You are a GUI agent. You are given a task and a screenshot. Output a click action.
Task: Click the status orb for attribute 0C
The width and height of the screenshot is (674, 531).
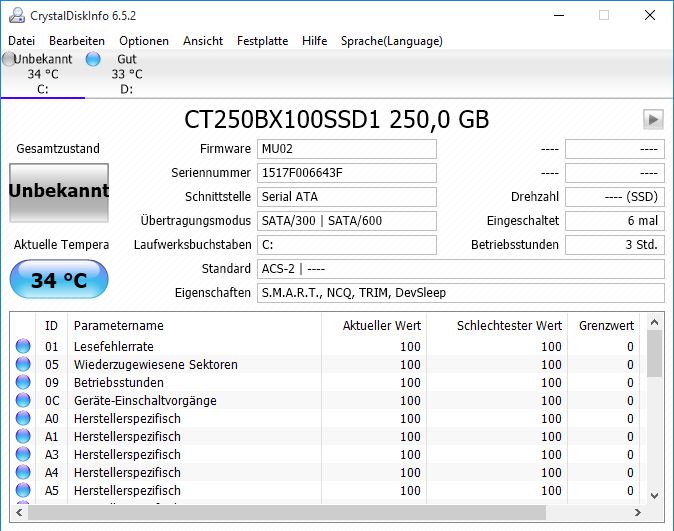pos(23,400)
